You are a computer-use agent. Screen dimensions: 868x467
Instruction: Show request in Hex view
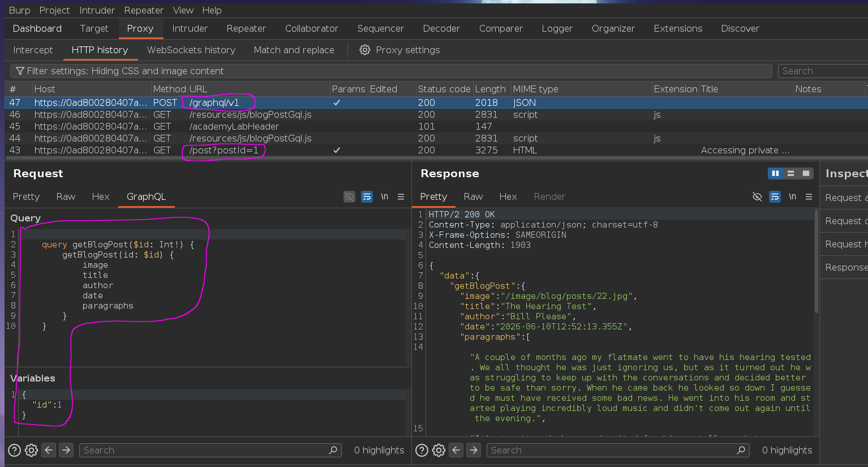coord(101,196)
